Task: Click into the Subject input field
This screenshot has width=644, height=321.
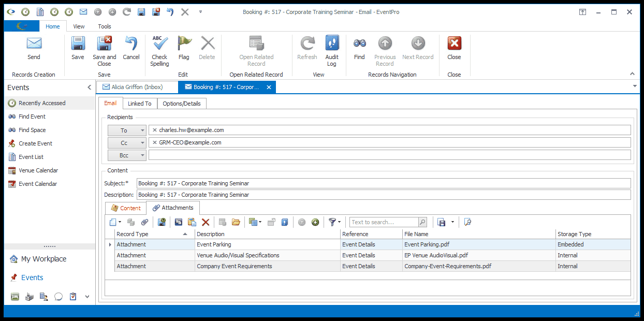Action: point(384,183)
